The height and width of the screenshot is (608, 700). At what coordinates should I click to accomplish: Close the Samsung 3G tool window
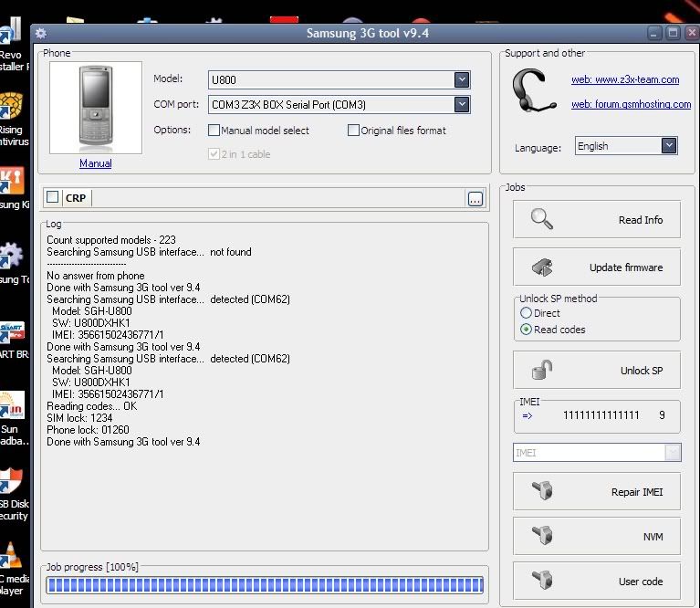[692, 33]
